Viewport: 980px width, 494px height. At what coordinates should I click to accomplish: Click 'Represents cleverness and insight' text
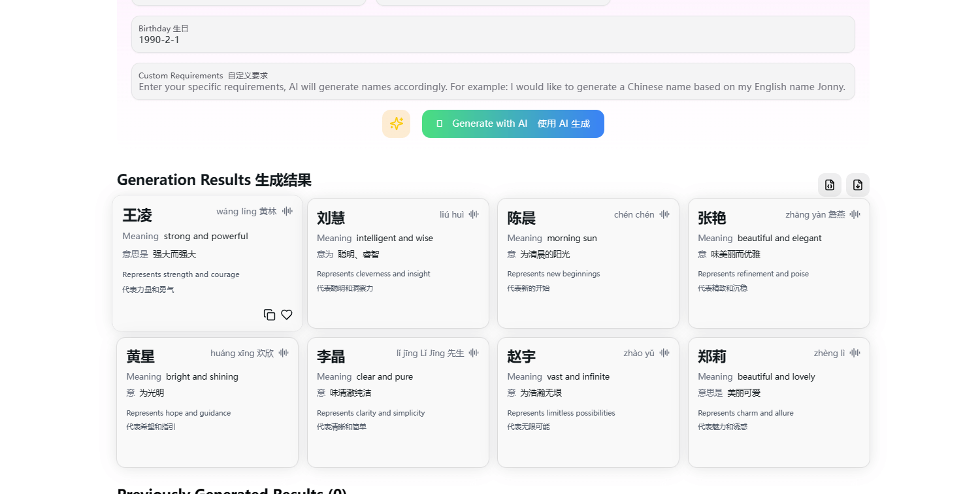click(374, 274)
